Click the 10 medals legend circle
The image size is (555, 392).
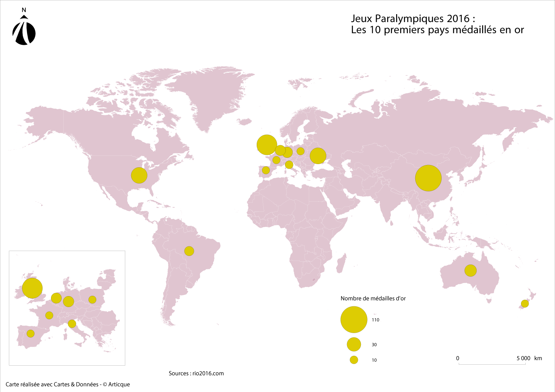click(x=354, y=360)
